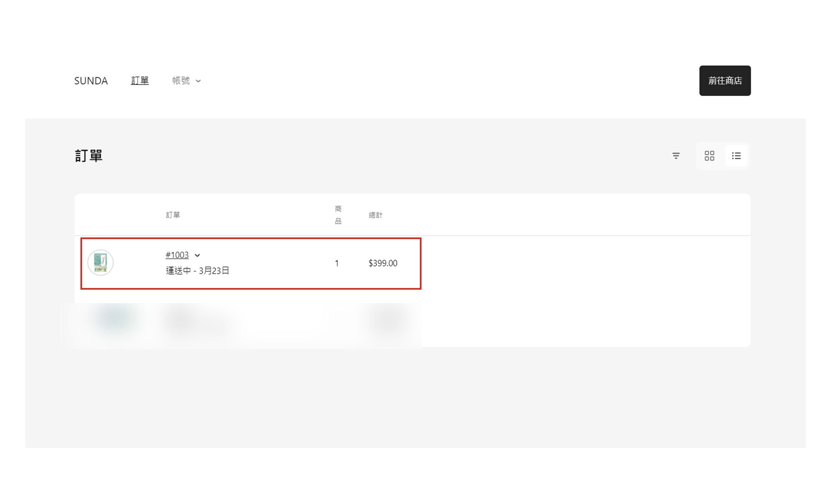The height and width of the screenshot is (504, 831).
Task: Expand the chevron beside order #1003
Action: pos(197,256)
